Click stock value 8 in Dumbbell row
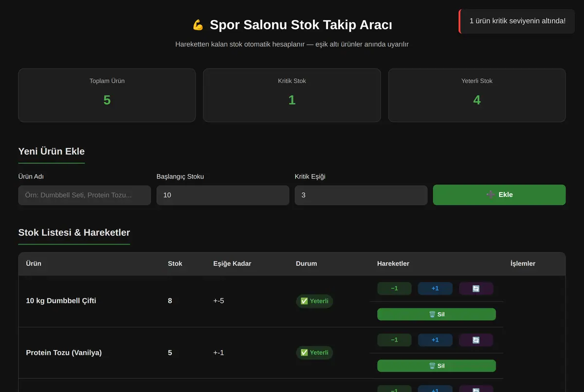 170,301
